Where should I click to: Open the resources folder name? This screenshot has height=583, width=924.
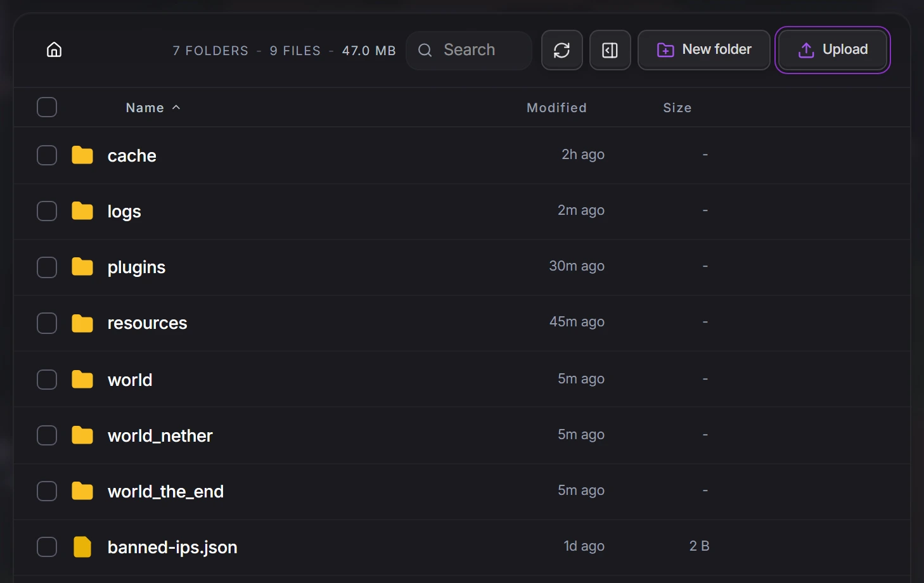147,323
